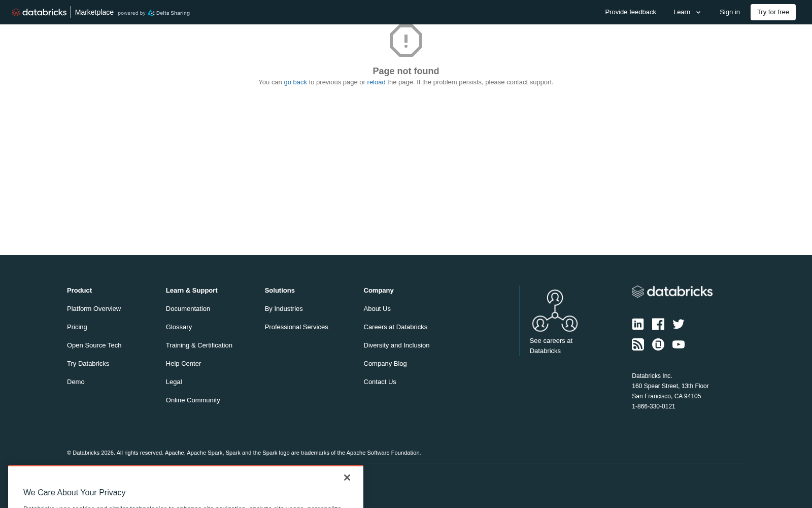The image size is (812, 508).
Task: Click the reload link
Action: (x=376, y=82)
